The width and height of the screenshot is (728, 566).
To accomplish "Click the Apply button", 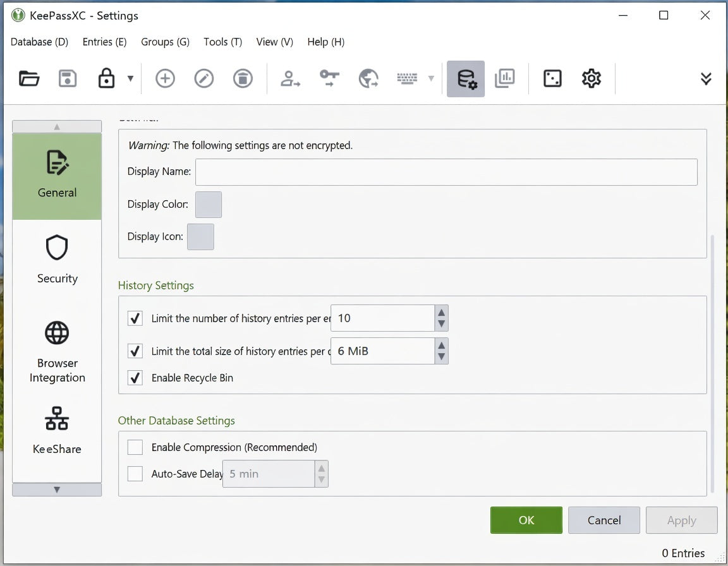I will (682, 521).
